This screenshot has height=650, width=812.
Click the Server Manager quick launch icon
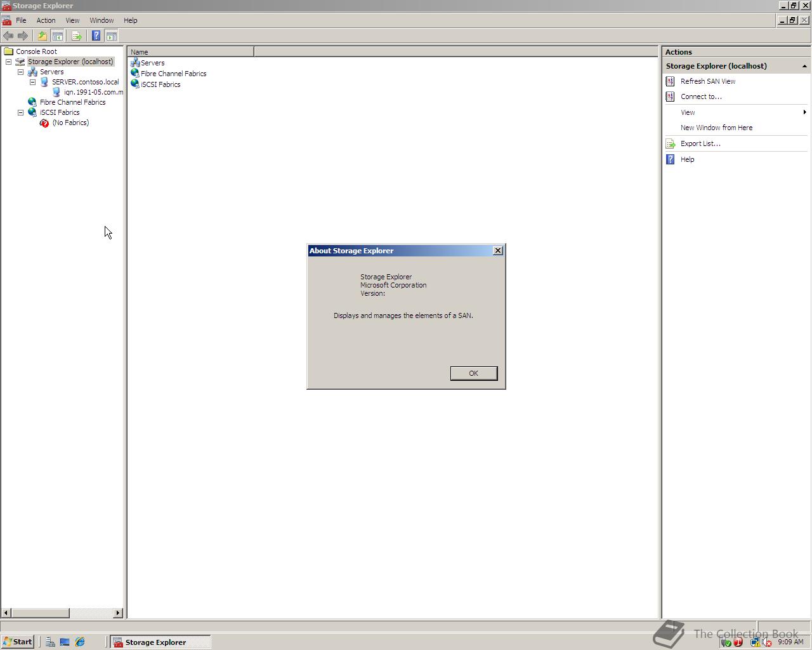coord(50,642)
